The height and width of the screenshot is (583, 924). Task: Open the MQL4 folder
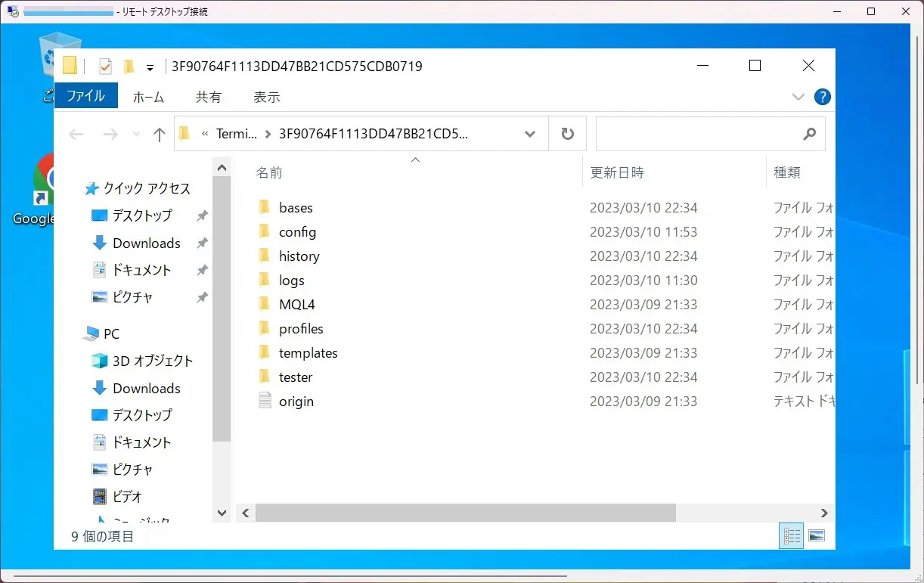[x=296, y=305]
